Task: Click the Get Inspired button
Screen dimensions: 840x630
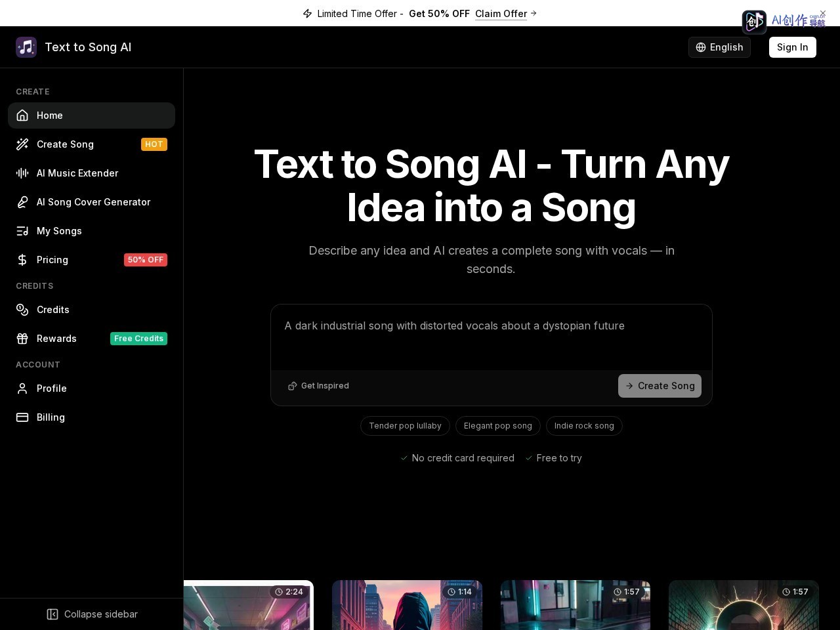Action: 319,386
